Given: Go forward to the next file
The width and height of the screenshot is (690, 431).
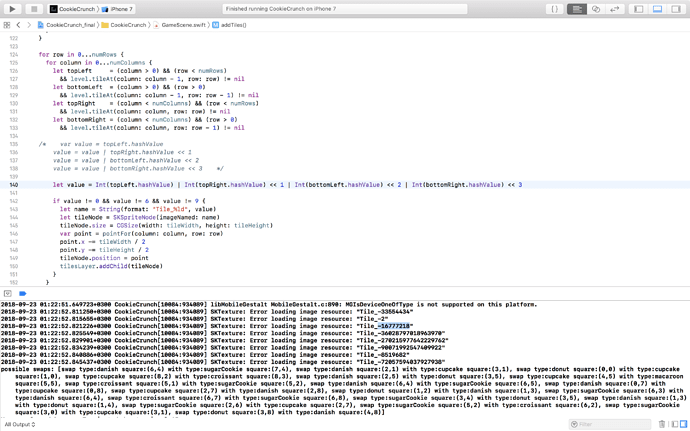Looking at the screenshot, I should [29, 25].
